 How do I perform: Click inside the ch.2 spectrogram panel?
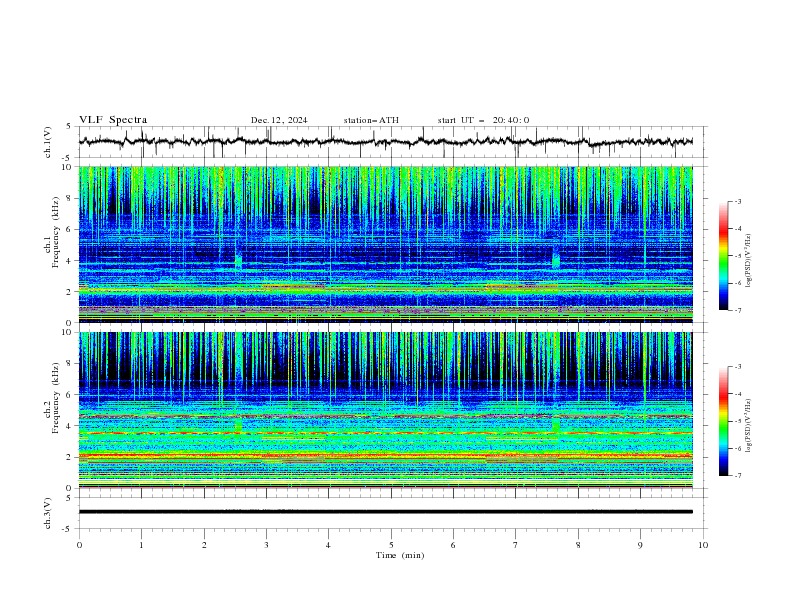pyautogui.click(x=386, y=410)
